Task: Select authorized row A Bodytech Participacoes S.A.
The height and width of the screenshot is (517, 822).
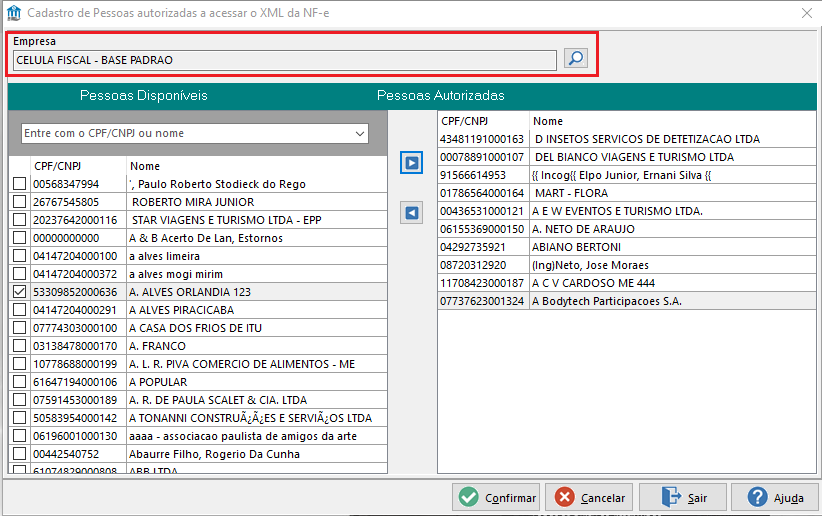Action: (x=627, y=301)
